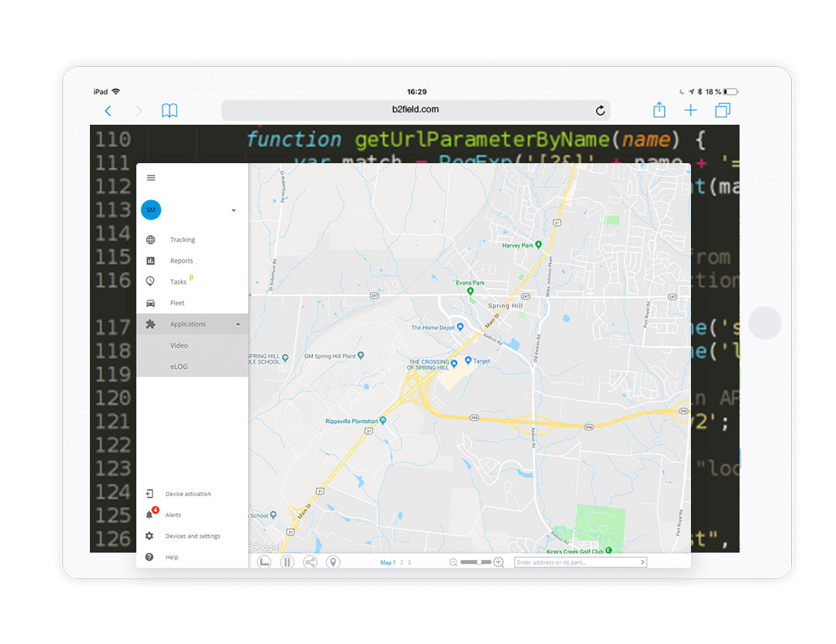Open Devices and settings

[192, 537]
